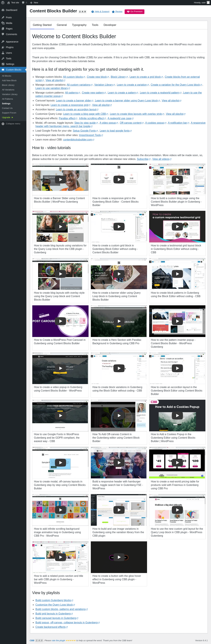Collapse the admin sidebar menu
This screenshot has height=644, width=211.
click(13, 124)
